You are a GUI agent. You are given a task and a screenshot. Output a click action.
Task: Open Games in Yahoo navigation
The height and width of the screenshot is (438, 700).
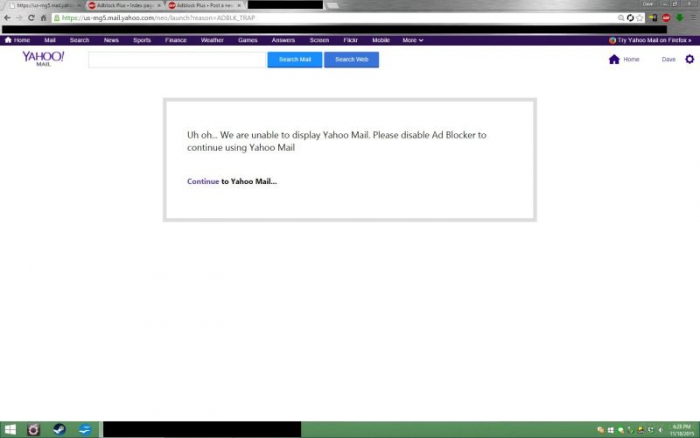click(247, 40)
